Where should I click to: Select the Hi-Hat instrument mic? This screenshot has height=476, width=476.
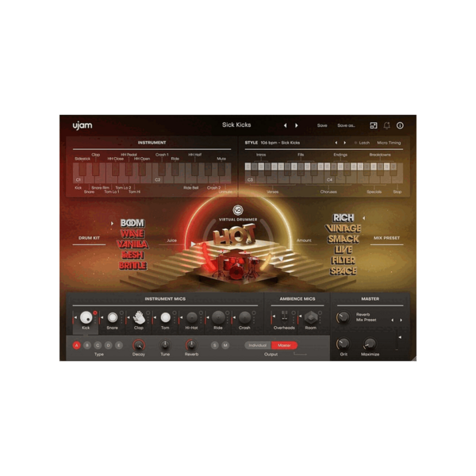191,318
